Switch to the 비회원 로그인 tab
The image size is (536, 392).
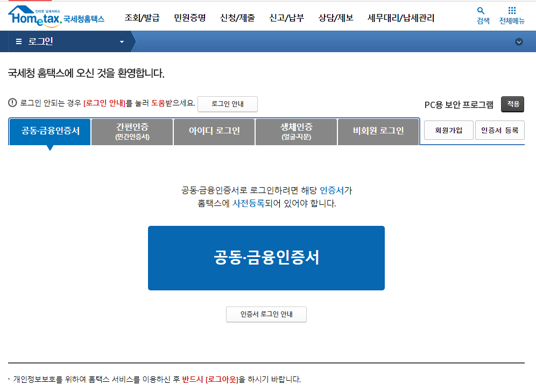click(378, 131)
